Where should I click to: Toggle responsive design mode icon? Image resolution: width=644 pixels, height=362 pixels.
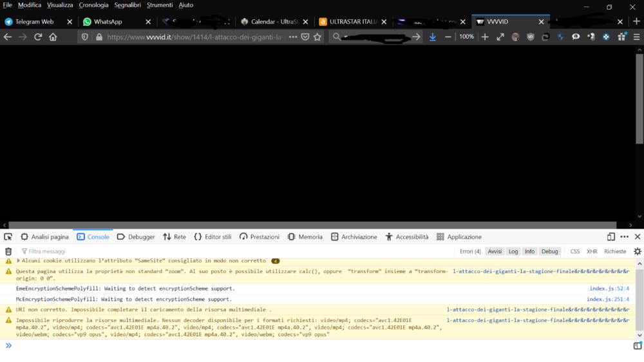[611, 237]
